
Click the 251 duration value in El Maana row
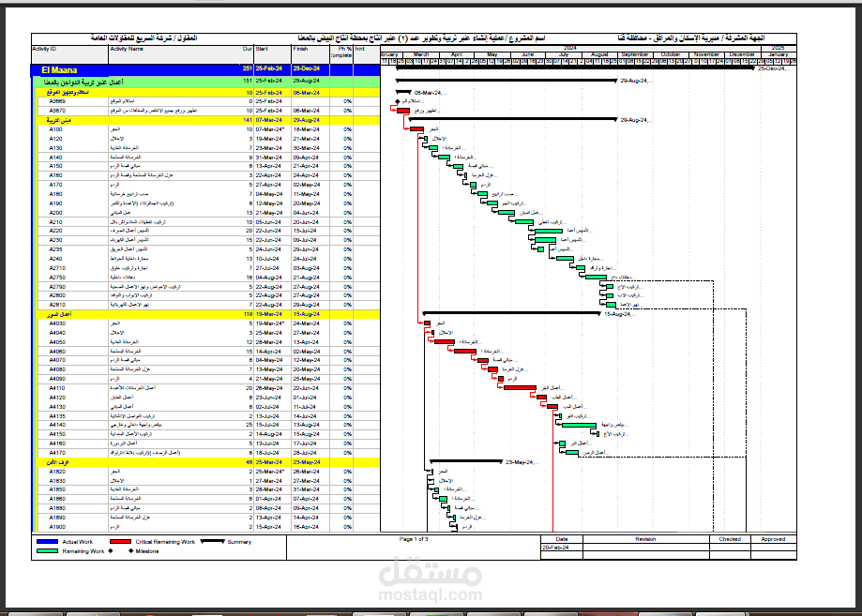click(x=248, y=68)
